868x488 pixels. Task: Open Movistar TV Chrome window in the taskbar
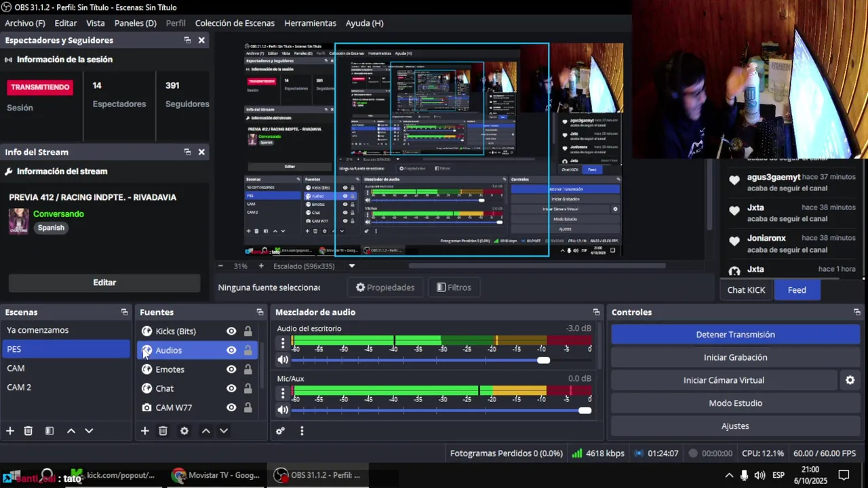[x=216, y=476]
